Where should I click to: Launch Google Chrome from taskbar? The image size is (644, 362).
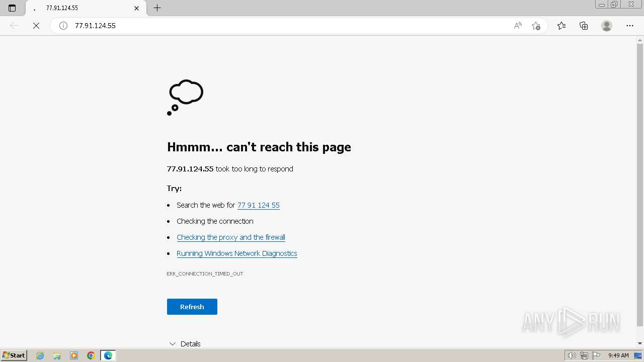point(91,355)
